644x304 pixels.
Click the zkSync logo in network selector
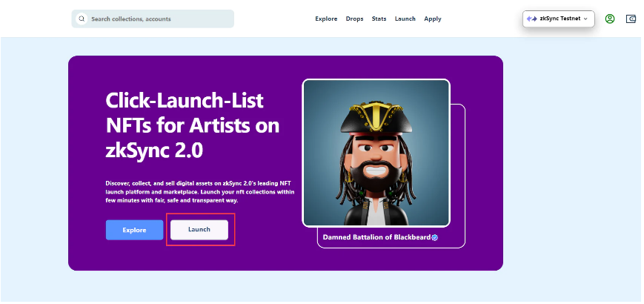(x=532, y=19)
